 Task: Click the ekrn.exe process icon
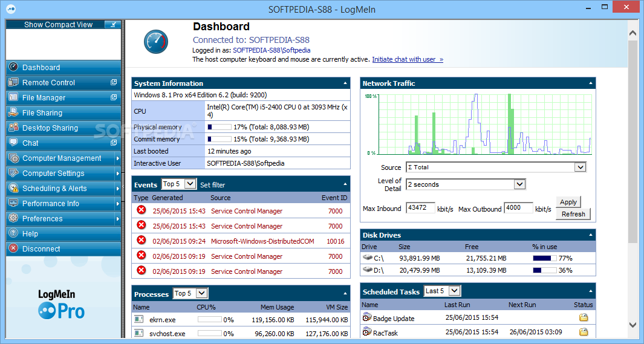139,319
